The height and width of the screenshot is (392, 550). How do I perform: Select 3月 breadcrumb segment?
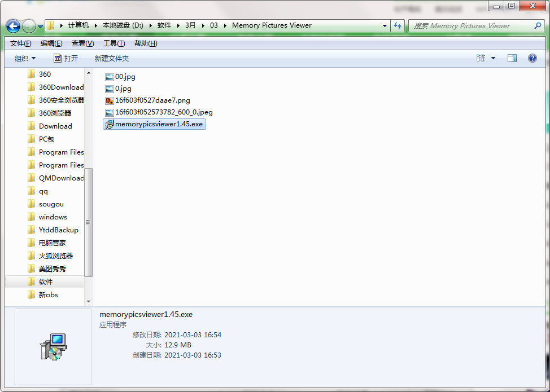(x=190, y=25)
